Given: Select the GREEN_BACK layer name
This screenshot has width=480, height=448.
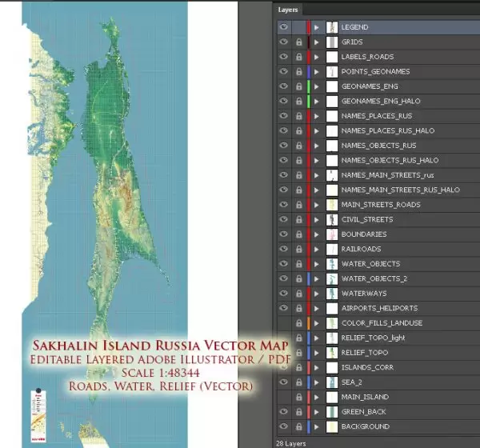Looking at the screenshot, I should 364,412.
